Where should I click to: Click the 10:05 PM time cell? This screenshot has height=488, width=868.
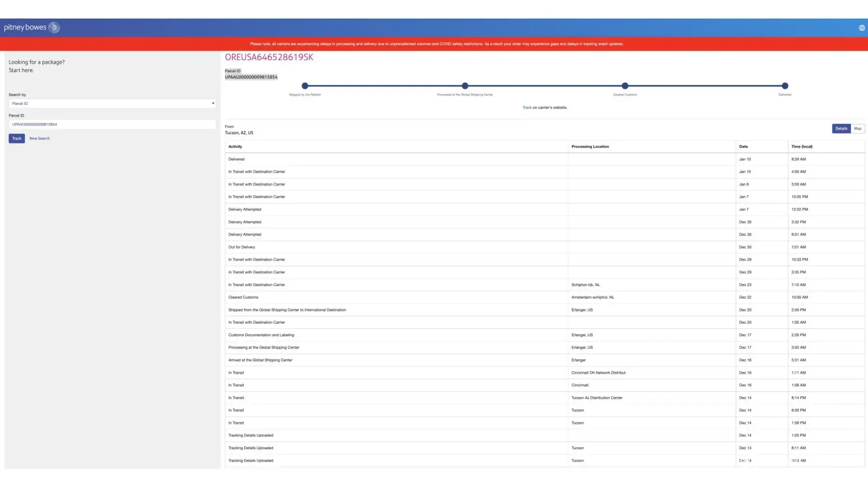(800, 197)
